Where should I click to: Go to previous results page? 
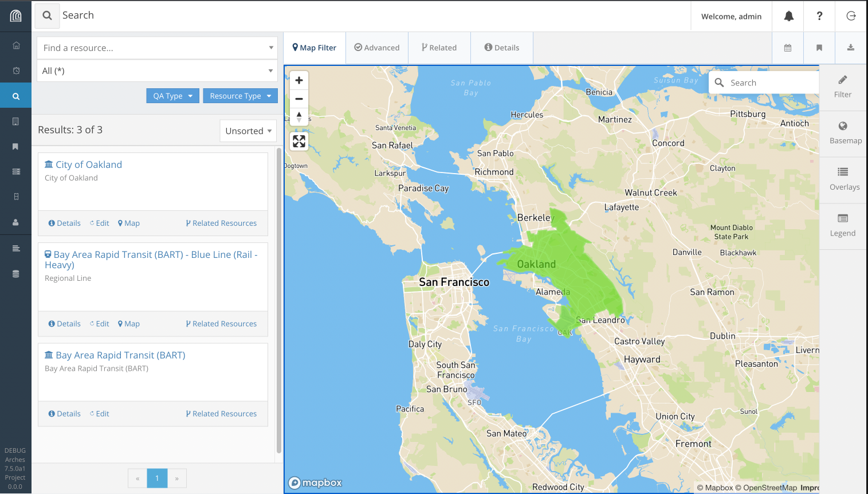coord(138,479)
